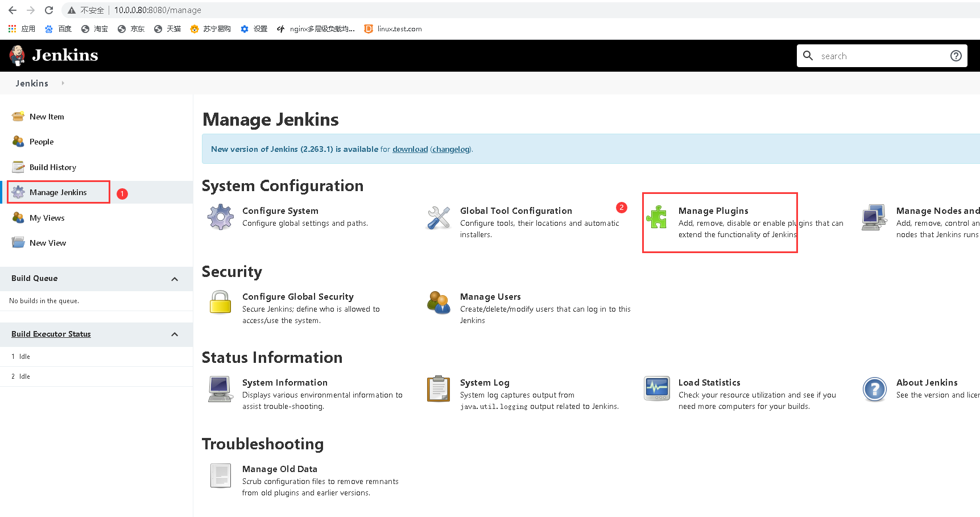Open search help question mark icon
The image size is (980, 517).
pos(956,56)
